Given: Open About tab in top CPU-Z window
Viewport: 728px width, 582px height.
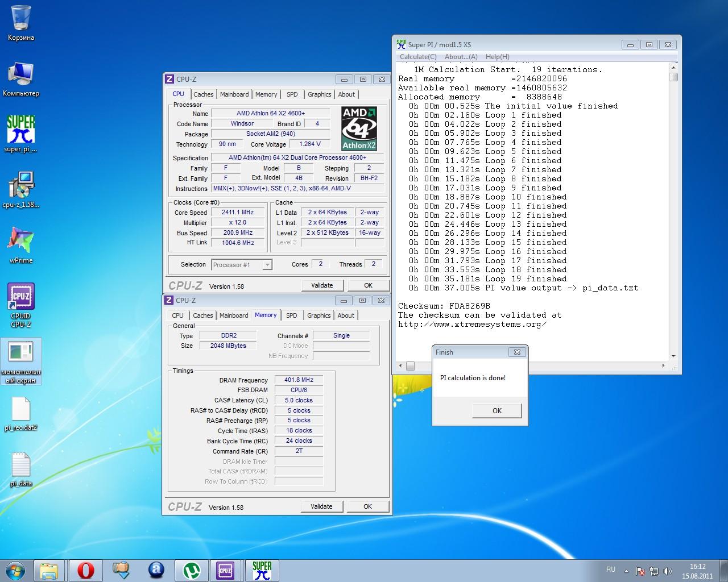Looking at the screenshot, I should tap(346, 94).
